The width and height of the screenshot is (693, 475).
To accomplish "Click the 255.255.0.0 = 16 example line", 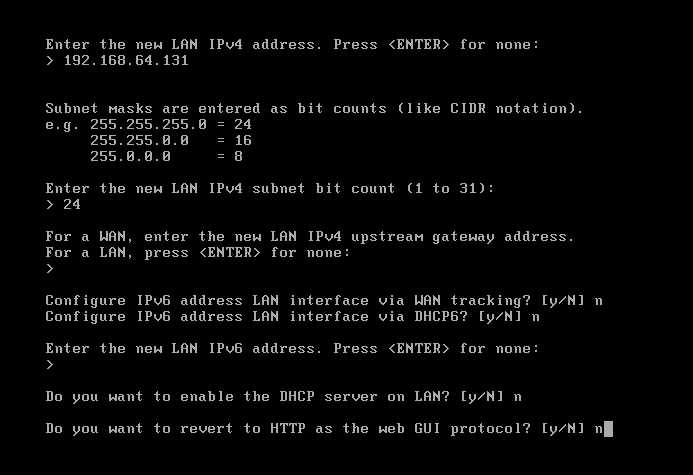I will click(x=171, y=141).
